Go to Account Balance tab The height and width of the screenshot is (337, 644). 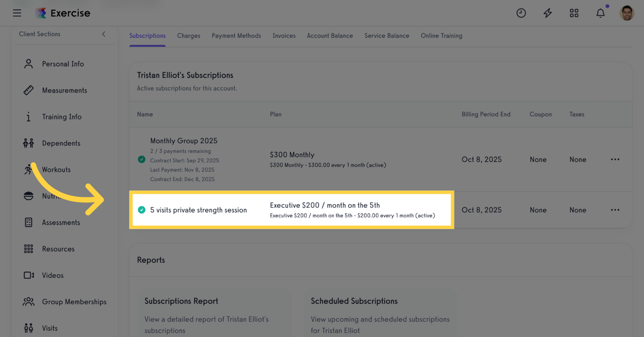click(x=330, y=36)
